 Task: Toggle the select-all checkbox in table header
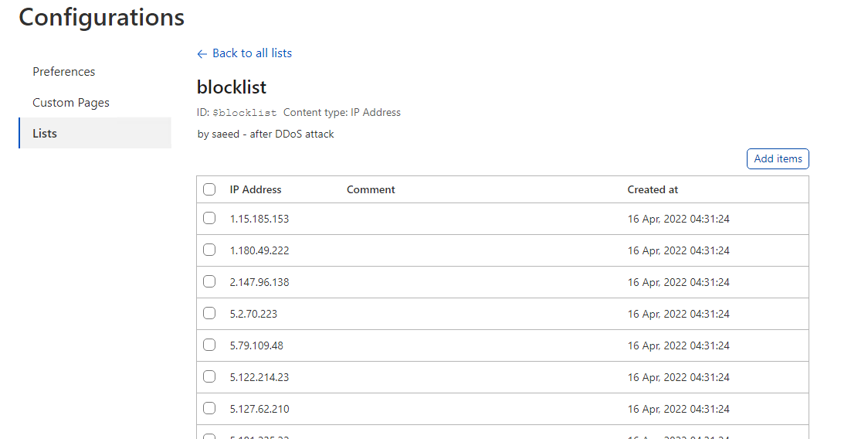click(209, 189)
